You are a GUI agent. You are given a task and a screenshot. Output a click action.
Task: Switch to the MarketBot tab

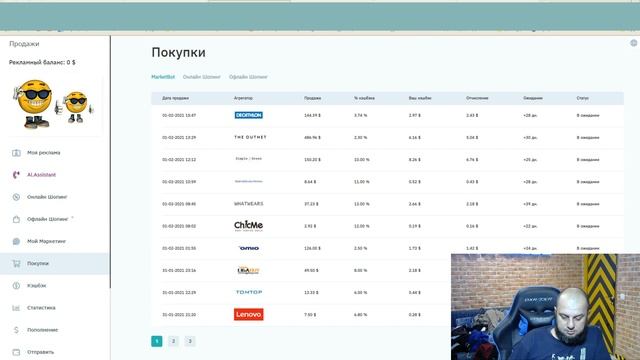[163, 77]
